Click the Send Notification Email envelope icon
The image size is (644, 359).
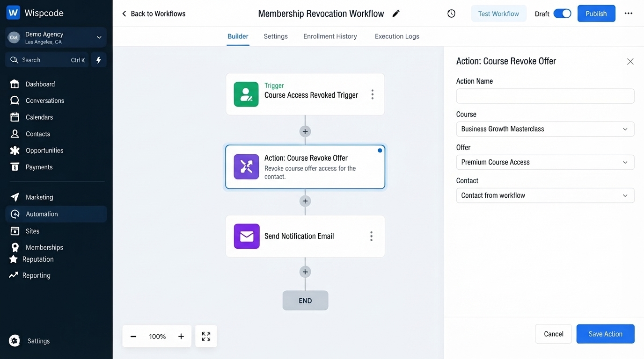247,236
